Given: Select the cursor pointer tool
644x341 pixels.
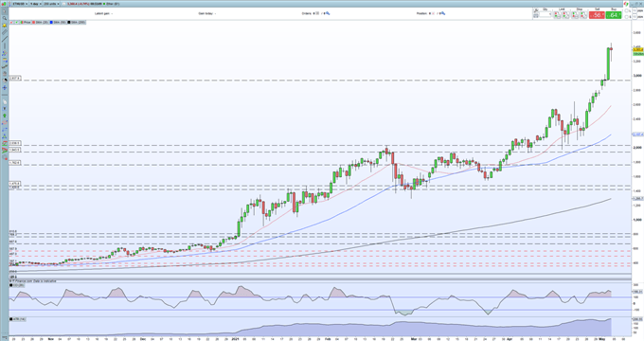Looking at the screenshot, I should pos(5,11).
